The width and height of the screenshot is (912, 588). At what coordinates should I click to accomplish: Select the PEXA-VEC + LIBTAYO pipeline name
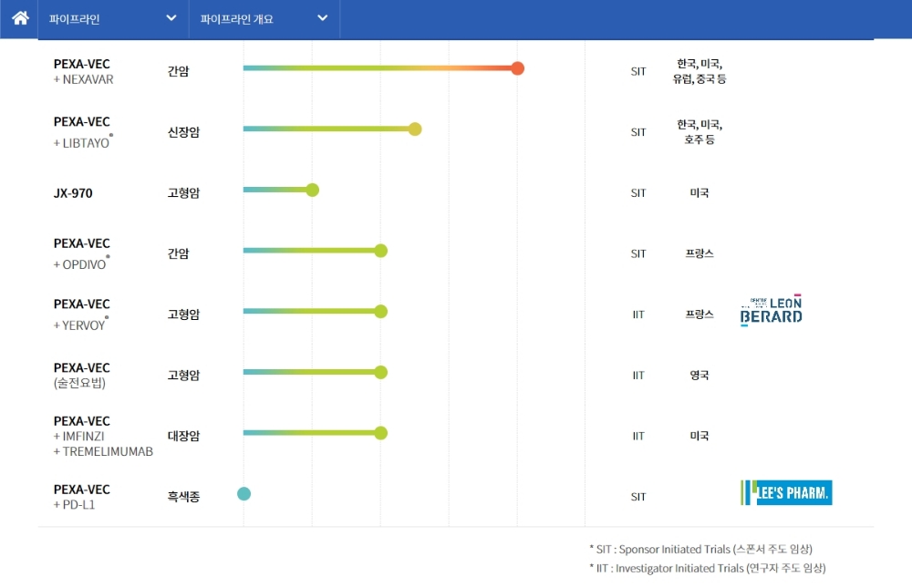point(83,132)
